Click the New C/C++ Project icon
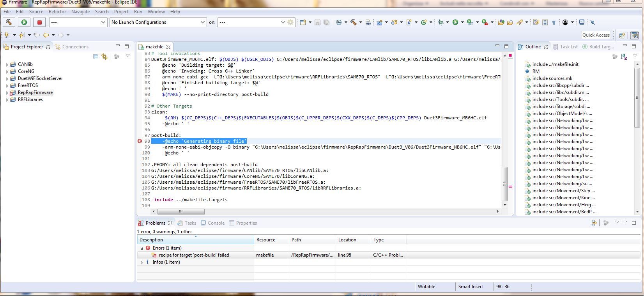 [x=379, y=22]
